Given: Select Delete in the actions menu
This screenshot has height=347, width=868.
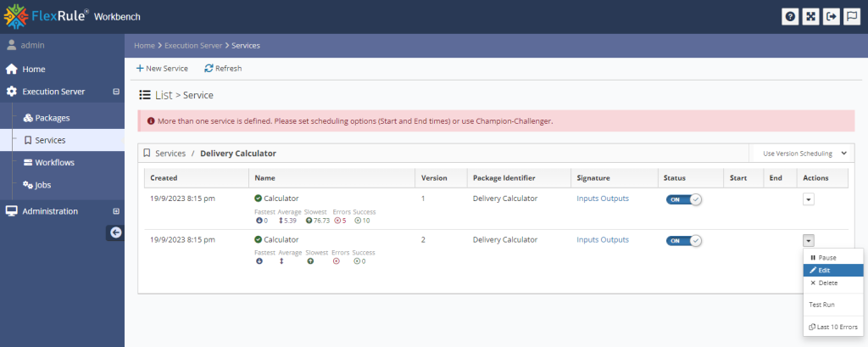Looking at the screenshot, I should (833, 283).
